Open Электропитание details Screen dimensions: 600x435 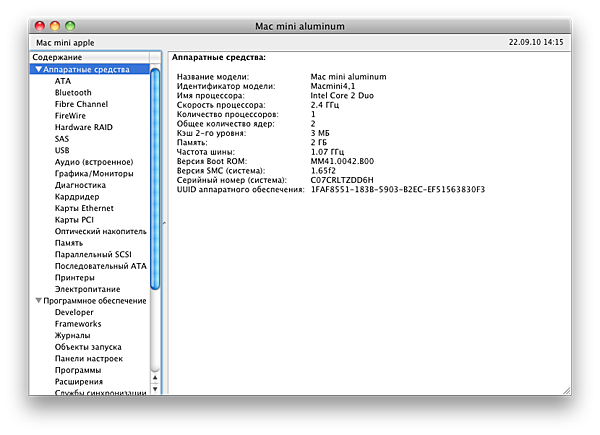87,289
